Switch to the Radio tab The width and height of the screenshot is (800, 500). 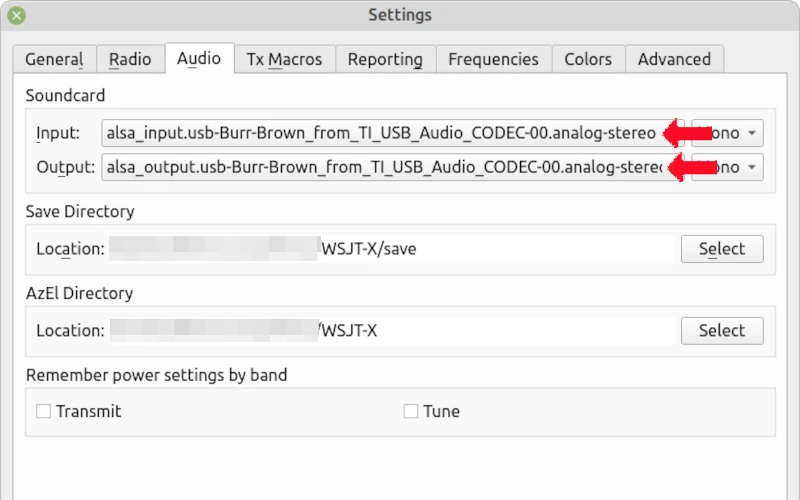tap(130, 59)
